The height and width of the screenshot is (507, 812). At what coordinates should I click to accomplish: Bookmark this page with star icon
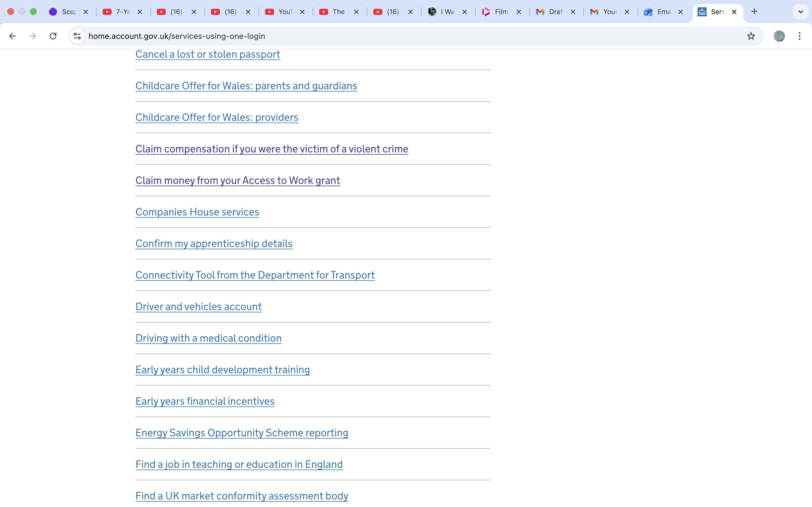coord(751,36)
